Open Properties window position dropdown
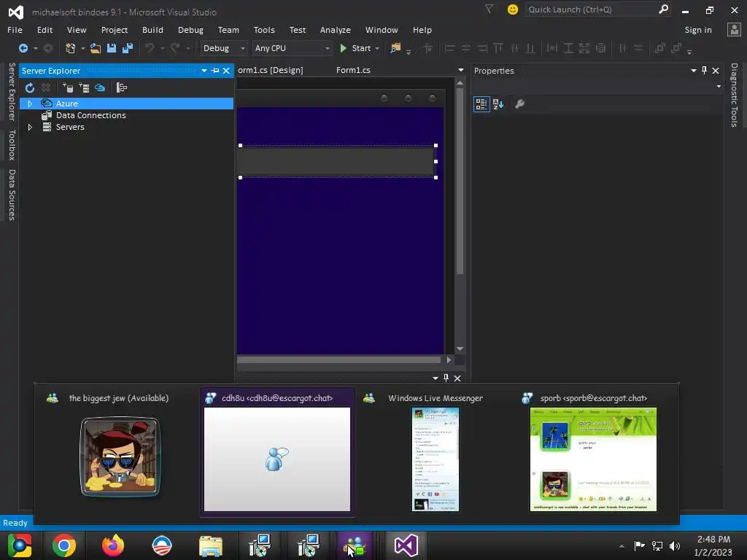747x560 pixels. tap(694, 71)
